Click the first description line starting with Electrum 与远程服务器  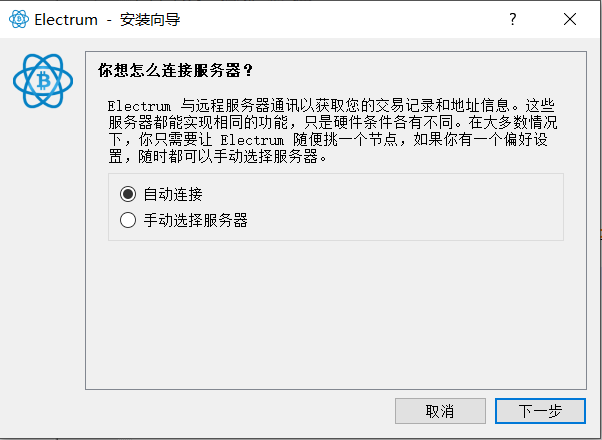click(331, 106)
